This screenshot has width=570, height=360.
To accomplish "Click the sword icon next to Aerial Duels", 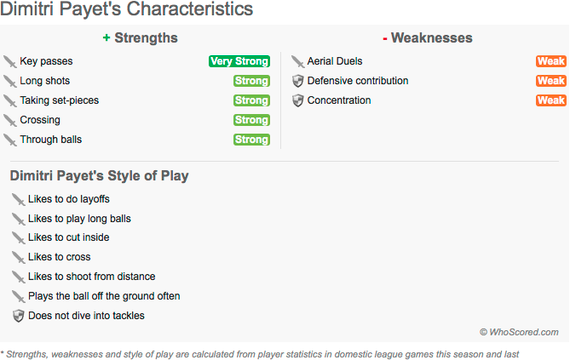I will click(298, 61).
